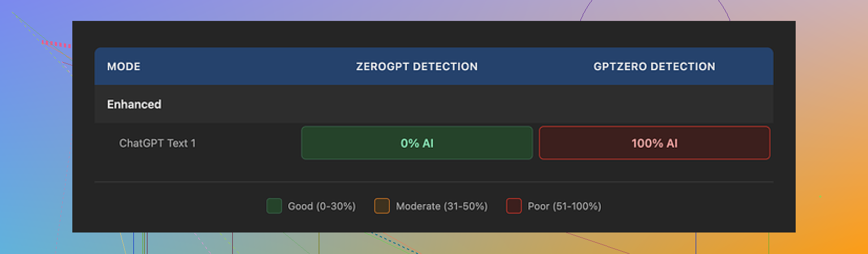
Task: Click the "Good (0-30%)" legend label
Action: pos(322,206)
